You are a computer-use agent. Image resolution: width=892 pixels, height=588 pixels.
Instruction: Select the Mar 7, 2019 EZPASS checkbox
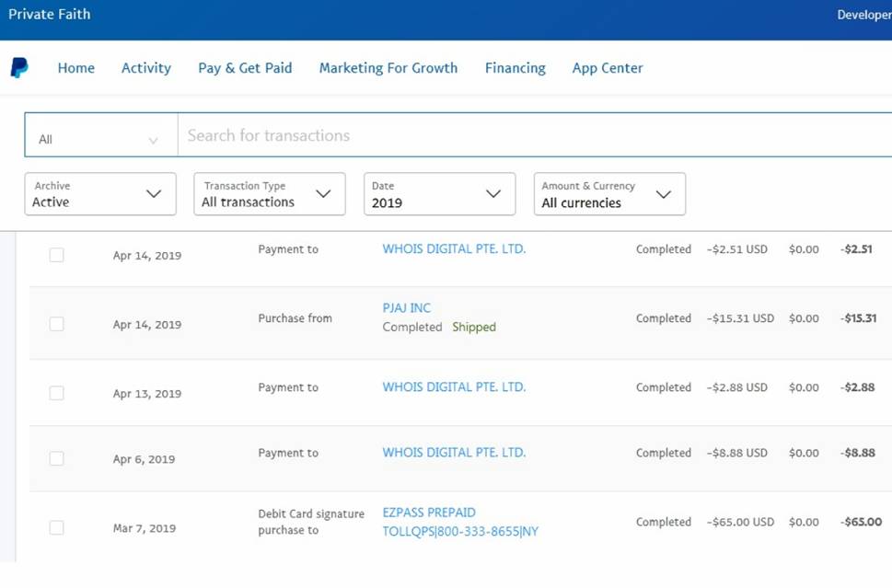click(x=56, y=527)
